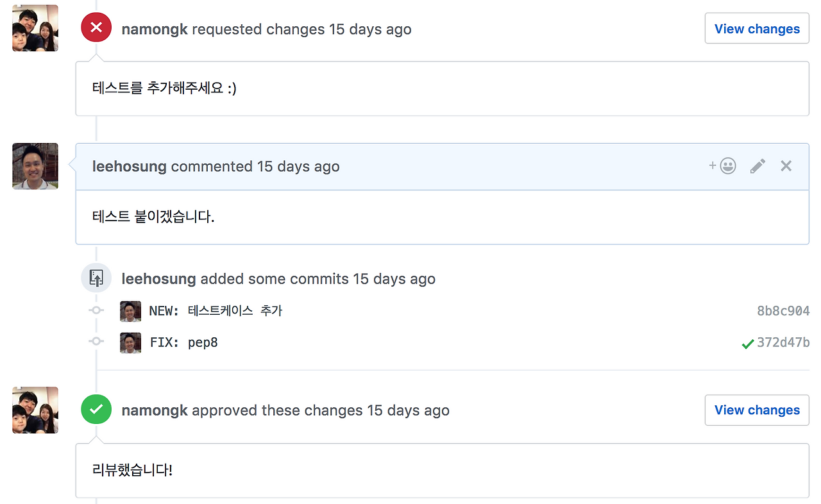Click small author avatar beside FIX: pep8

(x=130, y=342)
